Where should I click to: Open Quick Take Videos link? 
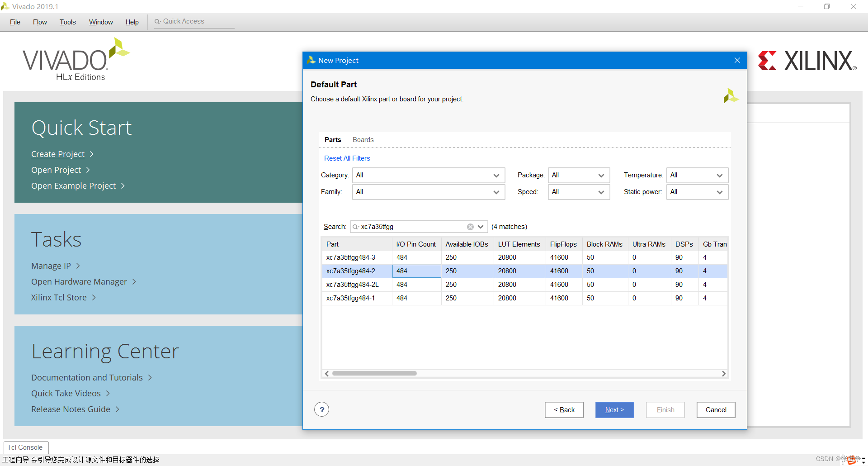coord(66,394)
